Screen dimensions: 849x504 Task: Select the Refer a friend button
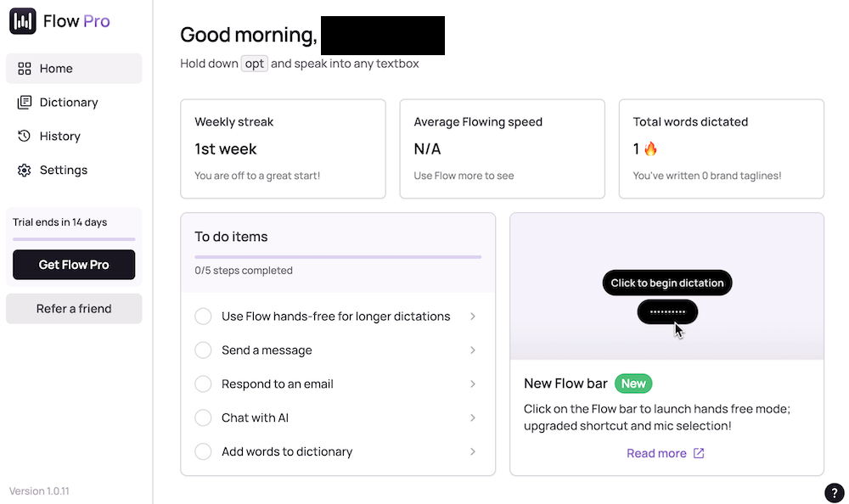point(74,309)
